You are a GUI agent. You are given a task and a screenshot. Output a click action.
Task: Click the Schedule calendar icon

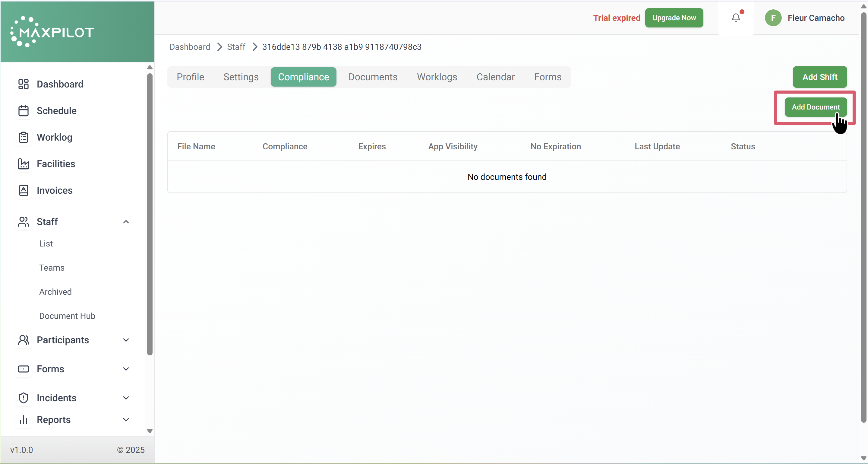click(x=23, y=111)
